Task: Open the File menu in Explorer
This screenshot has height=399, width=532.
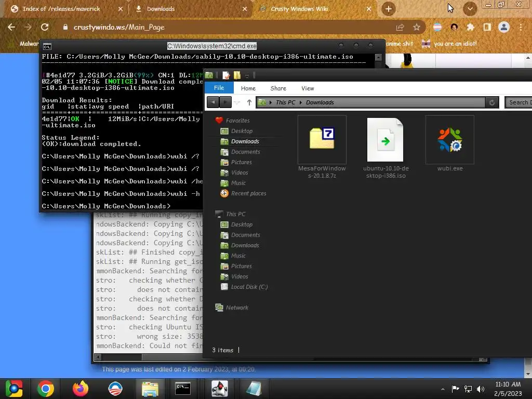Action: coord(219,88)
